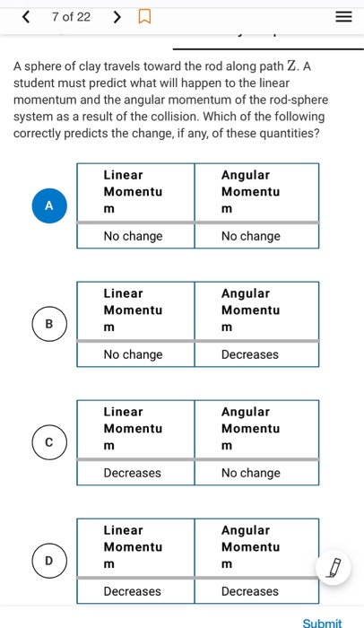This screenshot has height=628, width=364.
Task: Click option B's Decreases angular momentum cell
Action: (256, 354)
